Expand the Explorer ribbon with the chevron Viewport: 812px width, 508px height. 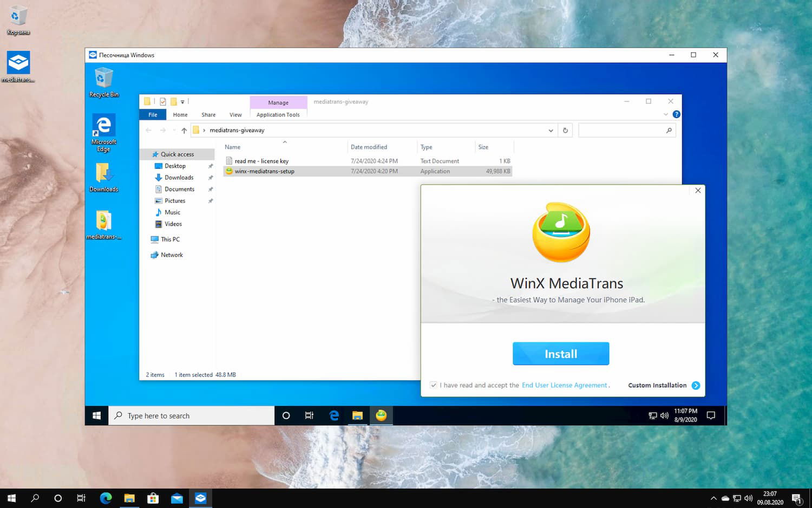tap(666, 114)
